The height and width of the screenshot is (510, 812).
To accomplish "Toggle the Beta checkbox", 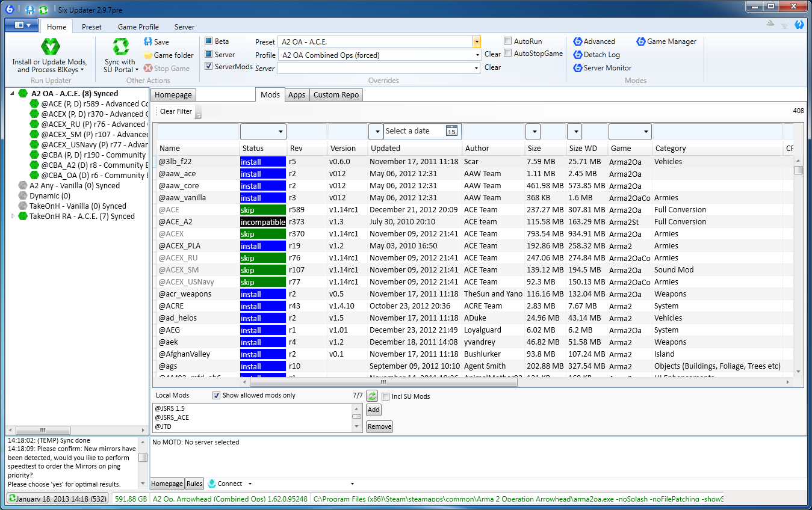I will [x=209, y=41].
